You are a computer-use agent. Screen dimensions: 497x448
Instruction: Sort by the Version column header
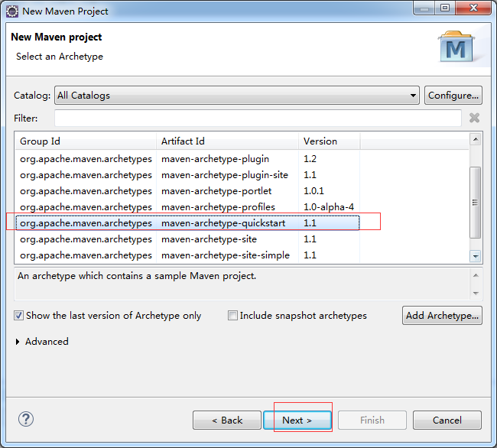pyautogui.click(x=329, y=141)
